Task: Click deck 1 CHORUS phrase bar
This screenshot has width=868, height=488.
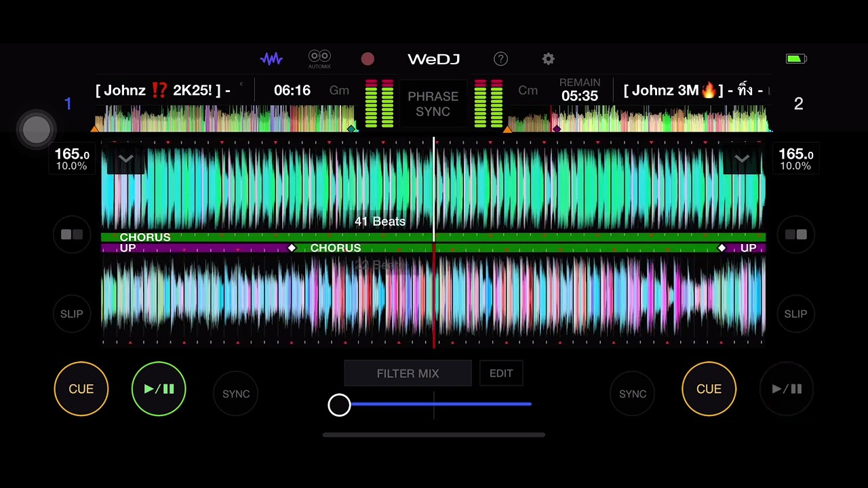Action: [433, 237]
